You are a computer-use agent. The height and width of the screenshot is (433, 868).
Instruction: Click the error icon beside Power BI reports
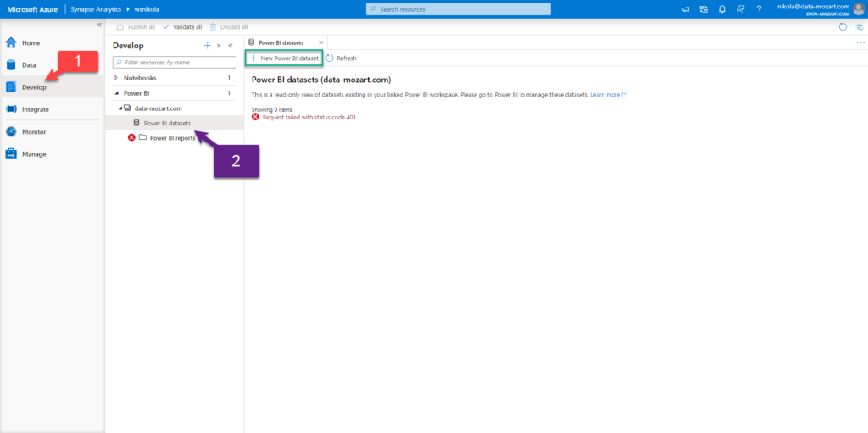tap(131, 138)
